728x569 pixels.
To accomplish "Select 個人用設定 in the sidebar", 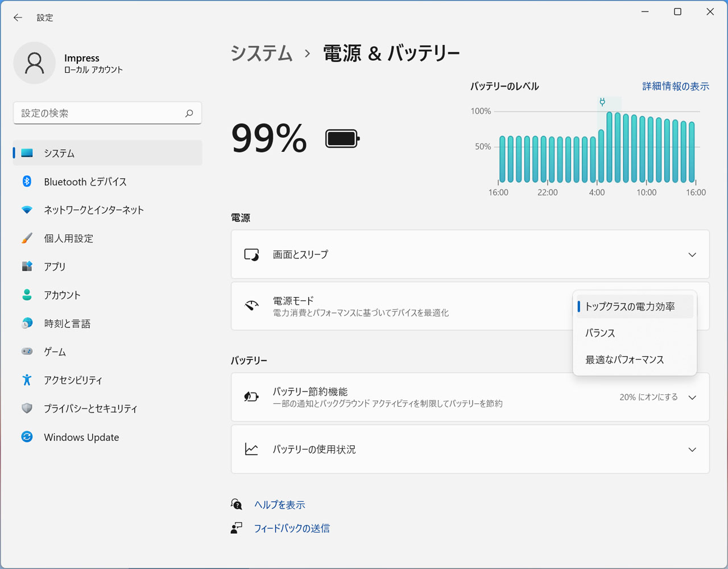I will [68, 238].
